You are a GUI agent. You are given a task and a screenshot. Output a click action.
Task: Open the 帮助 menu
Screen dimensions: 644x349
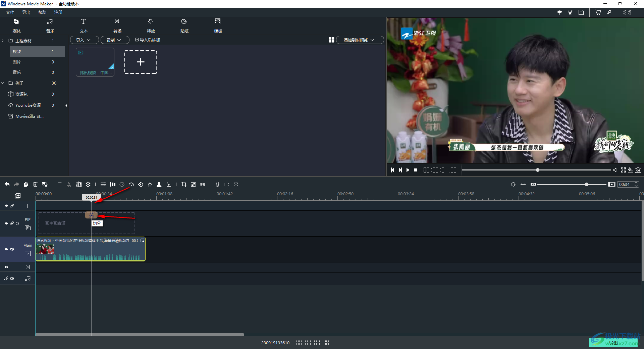(42, 12)
